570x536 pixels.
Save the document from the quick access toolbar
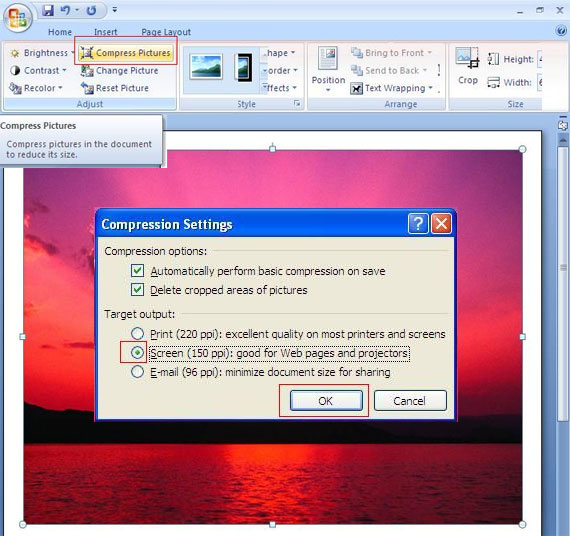(48, 10)
